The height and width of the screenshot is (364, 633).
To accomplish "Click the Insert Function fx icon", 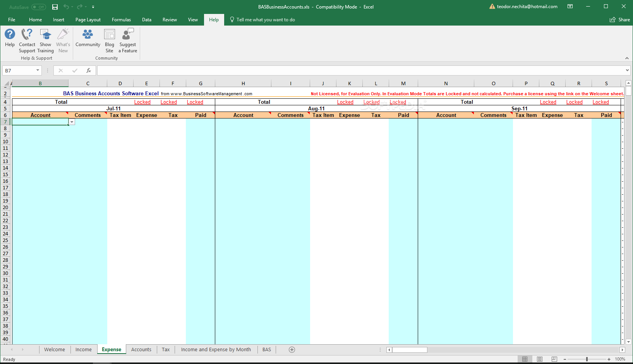I will point(89,70).
